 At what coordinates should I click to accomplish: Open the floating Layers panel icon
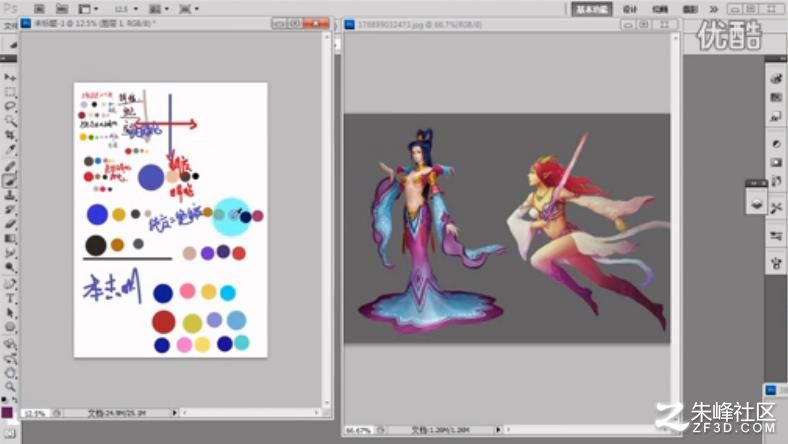click(756, 204)
